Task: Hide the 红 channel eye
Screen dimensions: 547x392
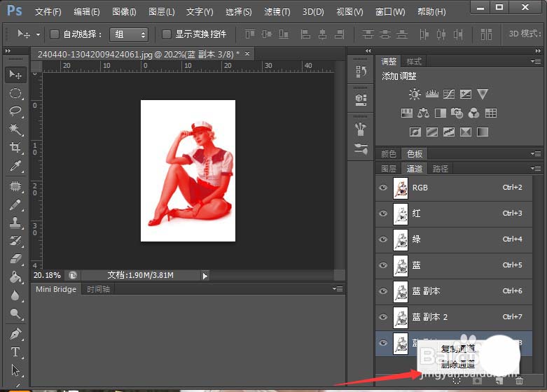Action: pyautogui.click(x=383, y=213)
